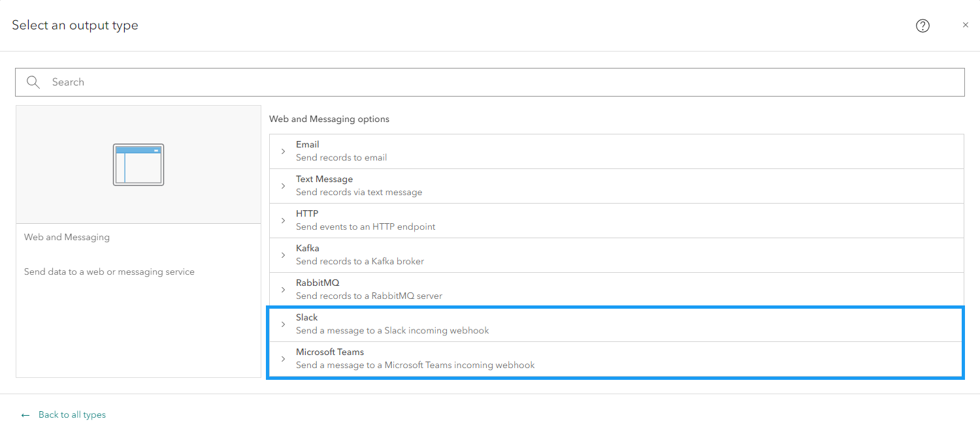The height and width of the screenshot is (434, 980).
Task: Click the search magnifier icon
Action: (x=33, y=82)
